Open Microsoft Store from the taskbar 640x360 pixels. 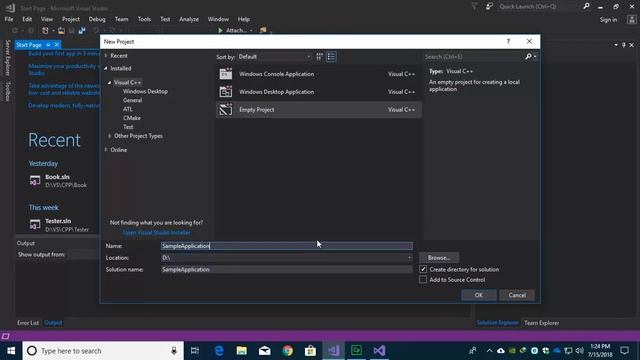click(310, 351)
